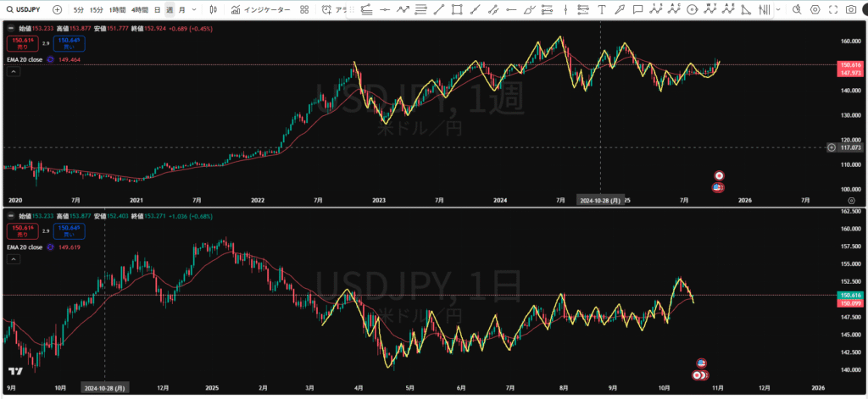
Task: Click the red 売り sell button in upper chart
Action: 20,42
